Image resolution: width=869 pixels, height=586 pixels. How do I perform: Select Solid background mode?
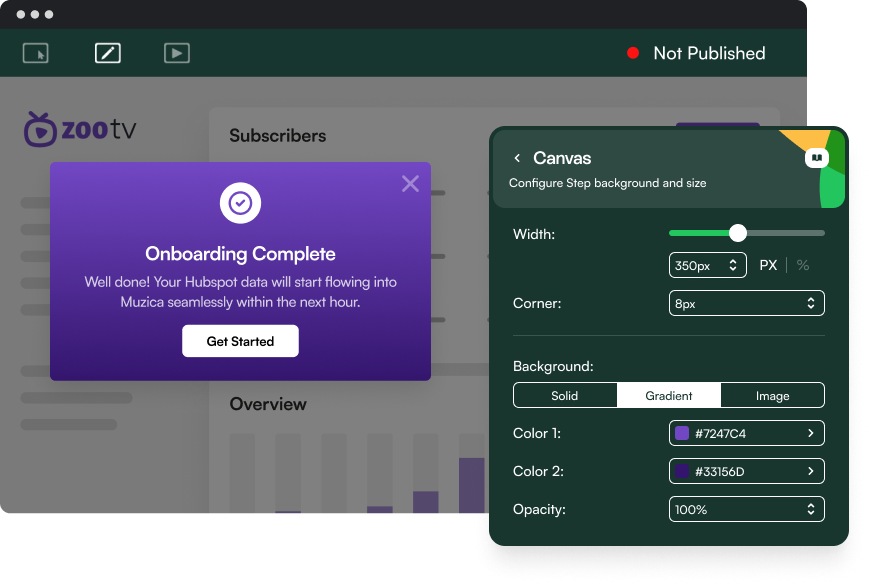point(565,395)
